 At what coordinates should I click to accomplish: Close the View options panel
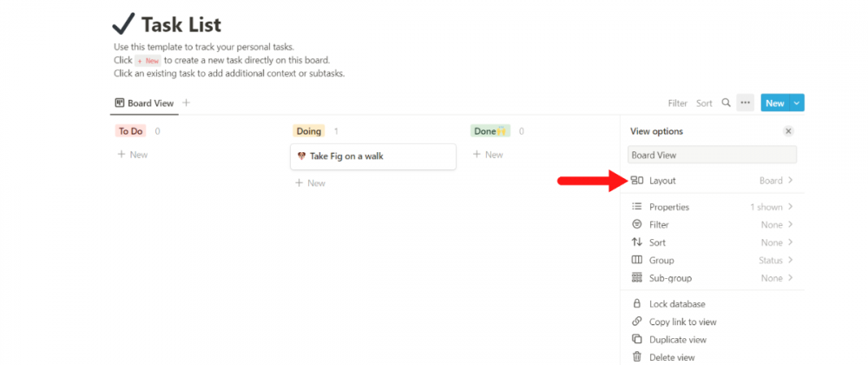point(788,131)
